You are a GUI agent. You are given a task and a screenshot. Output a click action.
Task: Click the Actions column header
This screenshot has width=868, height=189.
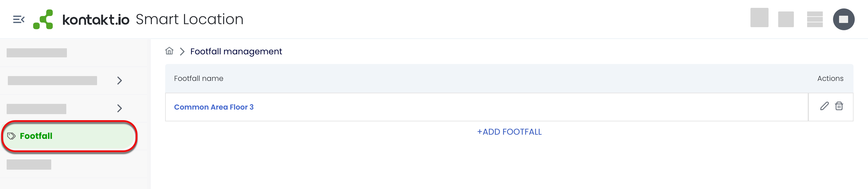pos(830,78)
